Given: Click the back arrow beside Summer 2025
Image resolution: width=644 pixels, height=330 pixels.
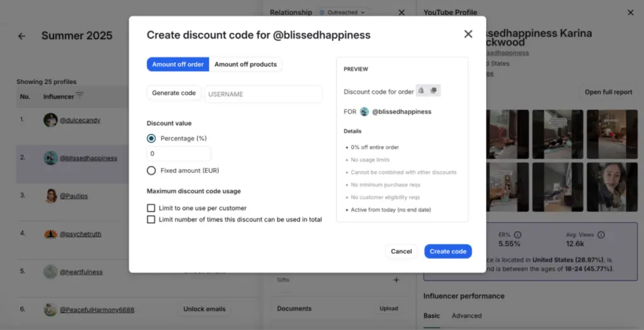Looking at the screenshot, I should (x=21, y=36).
